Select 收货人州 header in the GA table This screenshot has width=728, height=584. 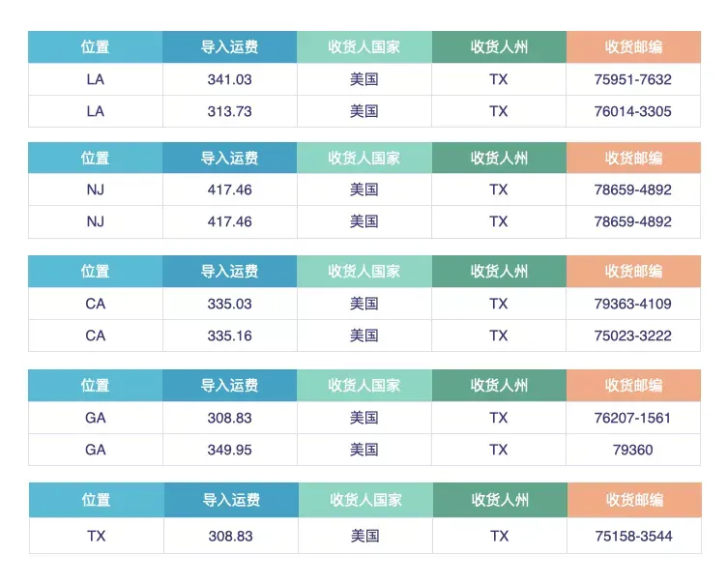499,386
